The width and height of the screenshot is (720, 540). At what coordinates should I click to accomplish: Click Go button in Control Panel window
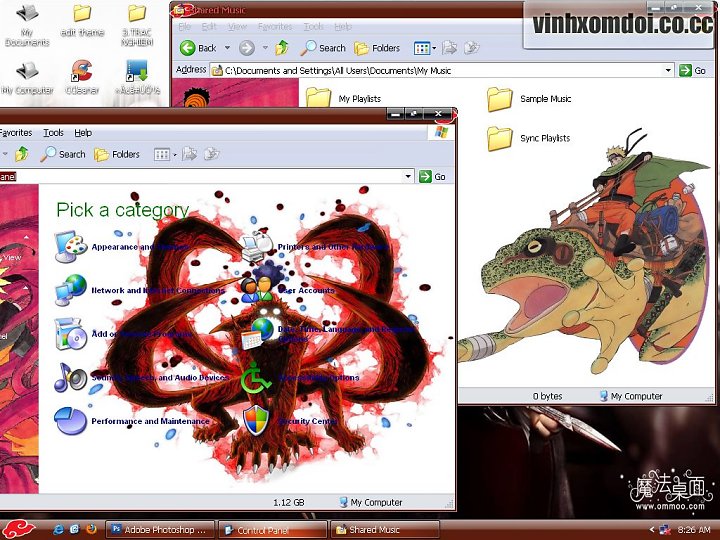point(432,176)
